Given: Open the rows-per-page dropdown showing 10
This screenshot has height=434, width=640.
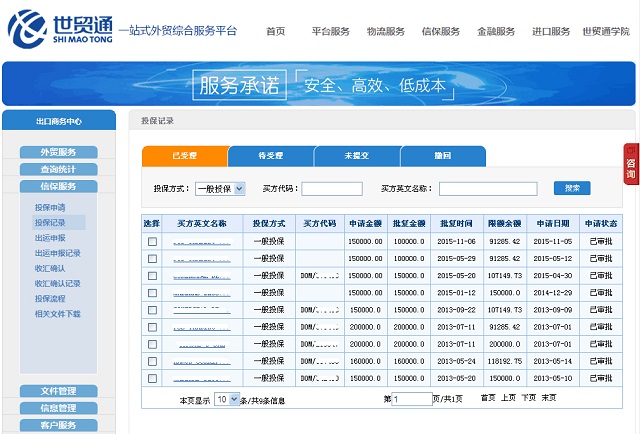Looking at the screenshot, I should [226, 398].
